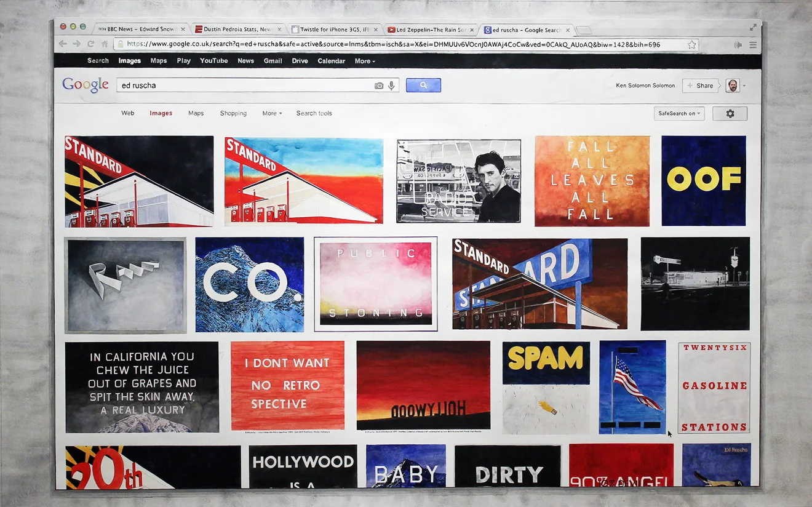Open a new tab with the new-tab button

584,30
